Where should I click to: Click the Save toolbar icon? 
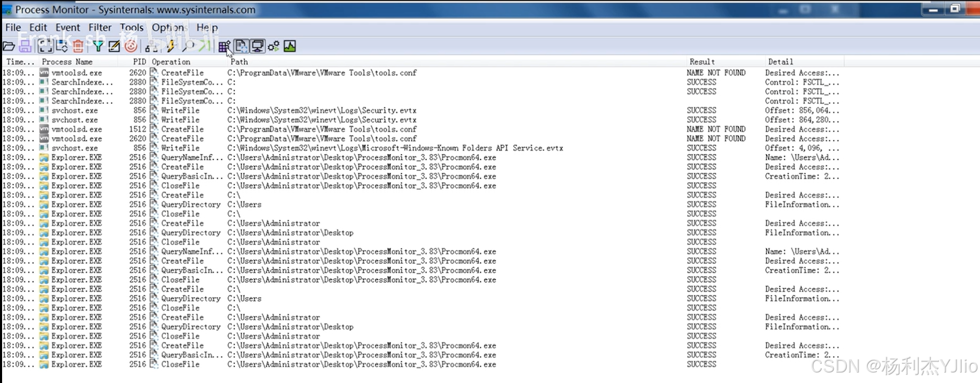(x=25, y=47)
